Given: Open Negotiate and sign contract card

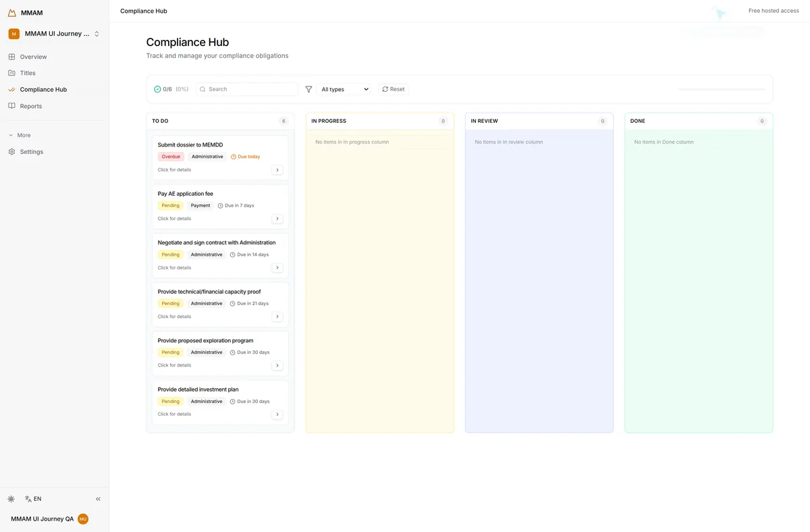Looking at the screenshot, I should point(220,255).
